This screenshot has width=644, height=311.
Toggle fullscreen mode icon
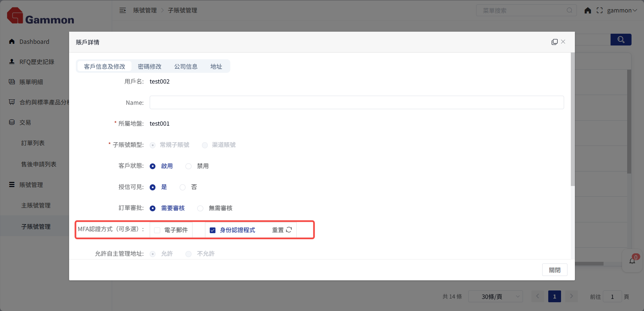pyautogui.click(x=599, y=10)
